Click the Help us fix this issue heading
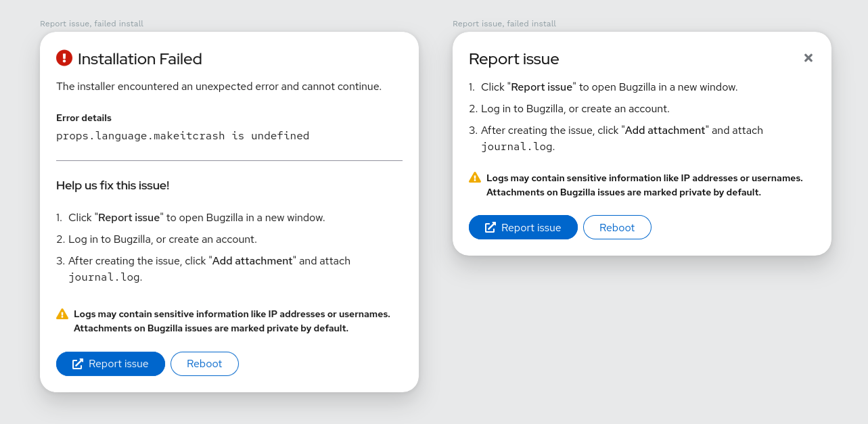The image size is (868, 424). click(x=113, y=185)
